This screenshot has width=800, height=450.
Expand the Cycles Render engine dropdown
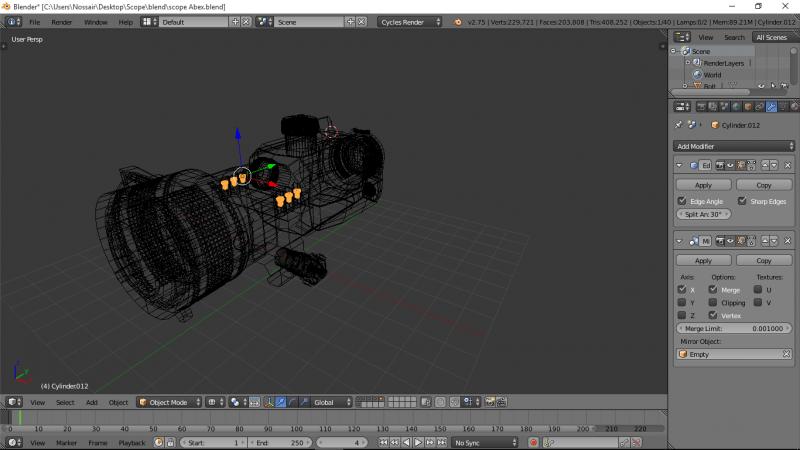[410, 21]
